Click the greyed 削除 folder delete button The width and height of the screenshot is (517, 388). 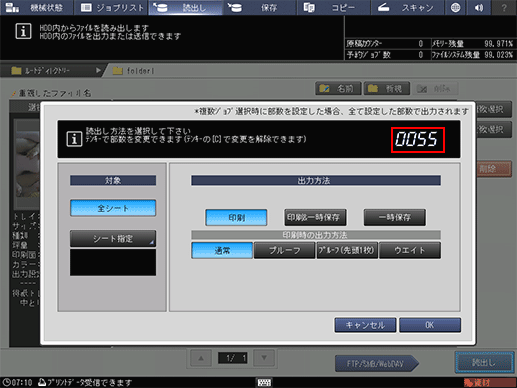(435, 89)
